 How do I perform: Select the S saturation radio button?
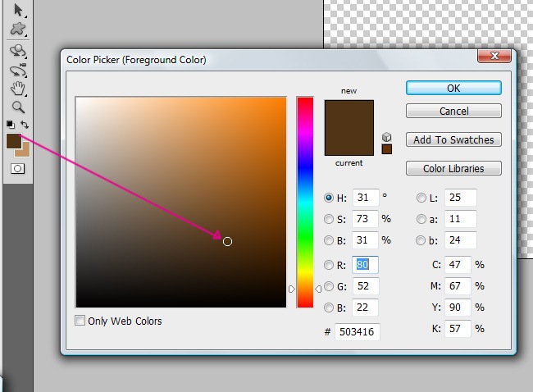click(330, 219)
